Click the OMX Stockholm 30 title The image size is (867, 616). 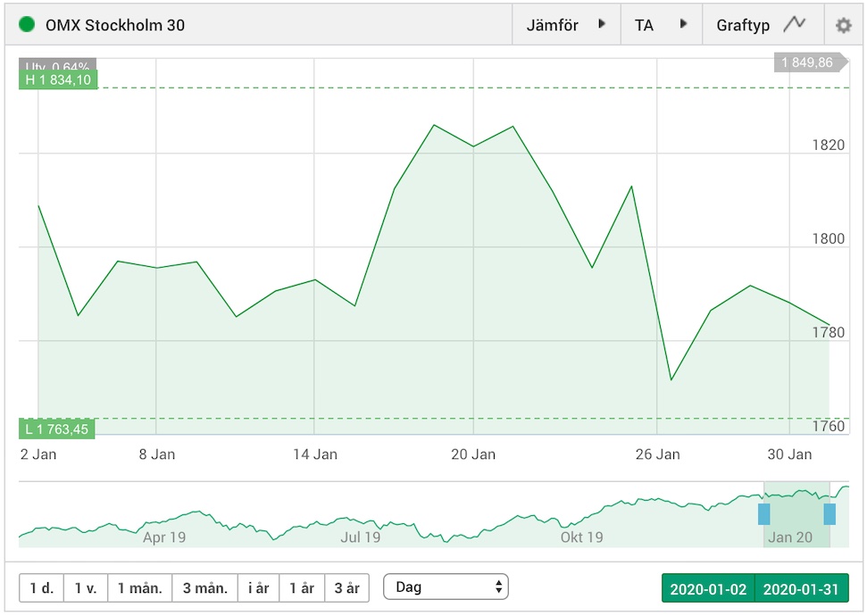pyautogui.click(x=115, y=25)
